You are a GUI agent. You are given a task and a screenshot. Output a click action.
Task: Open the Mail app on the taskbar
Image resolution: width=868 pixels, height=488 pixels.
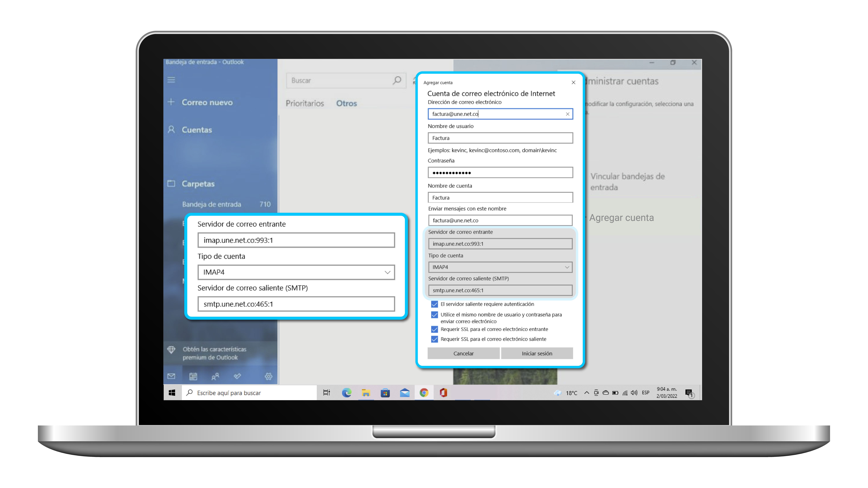[405, 393]
